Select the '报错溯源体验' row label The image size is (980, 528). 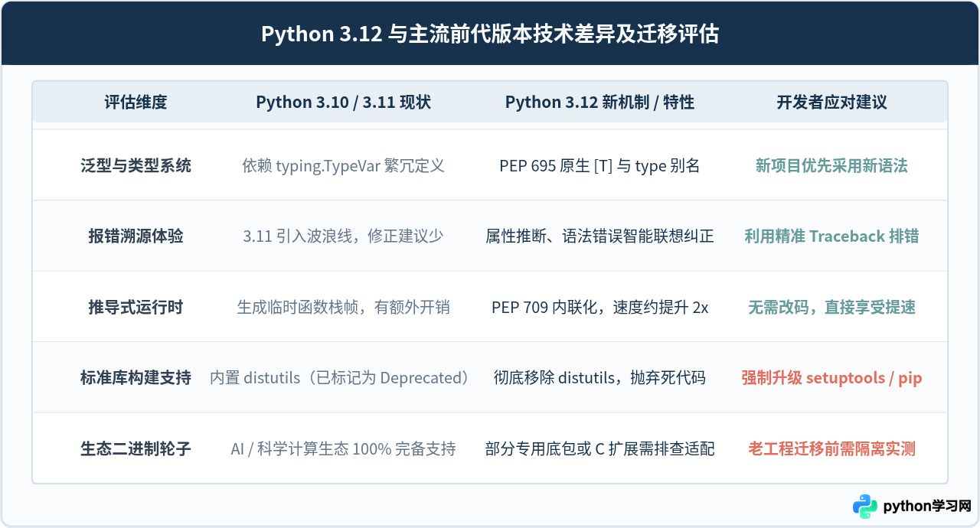pyautogui.click(x=136, y=236)
